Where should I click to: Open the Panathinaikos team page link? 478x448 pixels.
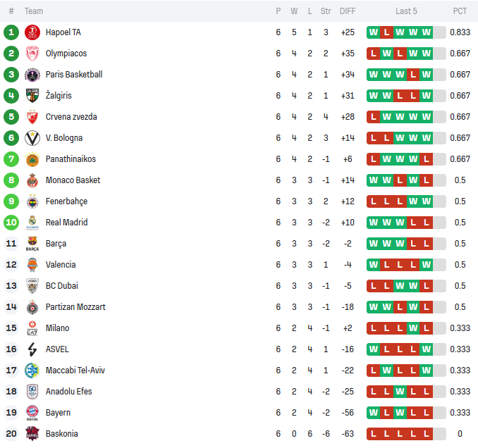[71, 159]
